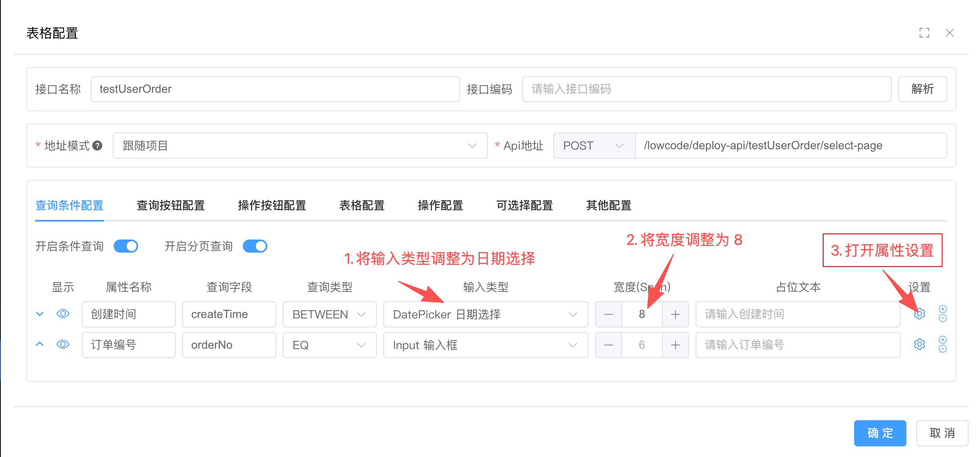Click help icon next to 地址模式
The width and height of the screenshot is (980, 457).
point(97,146)
